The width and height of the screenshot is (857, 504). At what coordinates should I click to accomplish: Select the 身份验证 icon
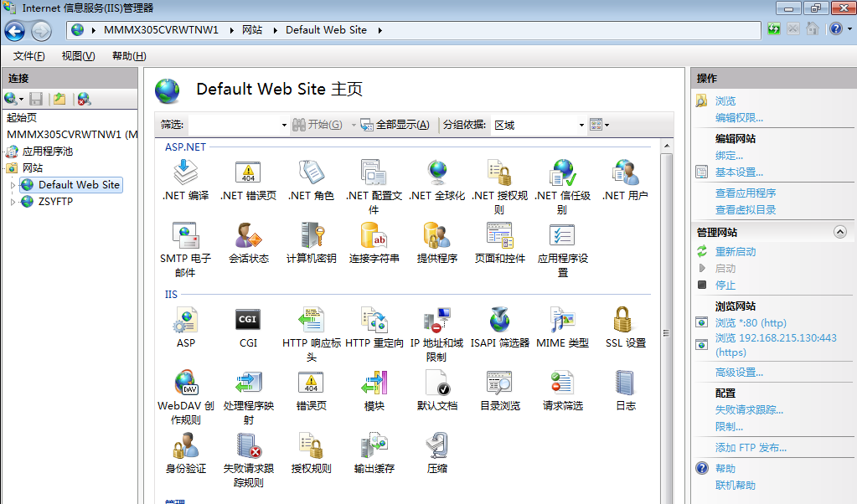(185, 445)
